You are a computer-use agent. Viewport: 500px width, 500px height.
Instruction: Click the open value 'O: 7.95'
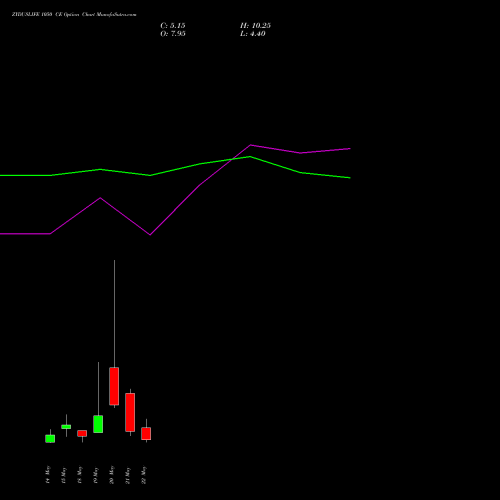pyautogui.click(x=173, y=34)
